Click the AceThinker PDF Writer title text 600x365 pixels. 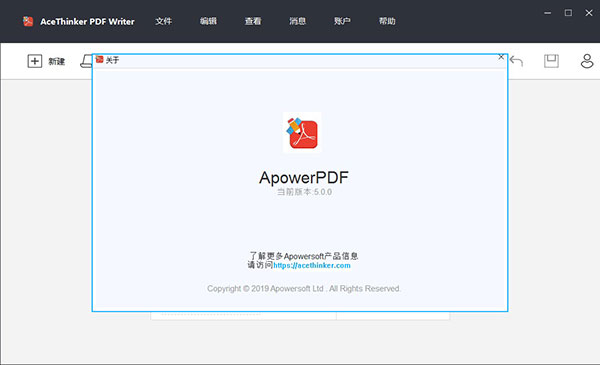click(x=87, y=21)
